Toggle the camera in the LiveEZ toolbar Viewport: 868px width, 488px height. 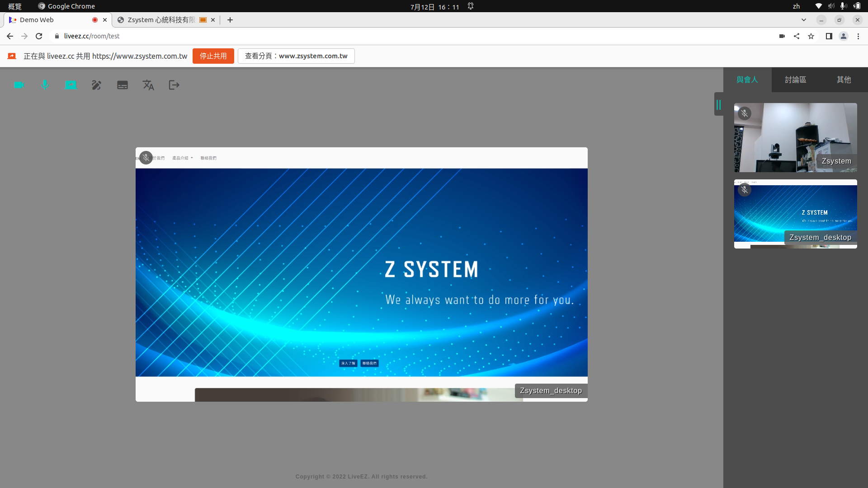tap(19, 85)
